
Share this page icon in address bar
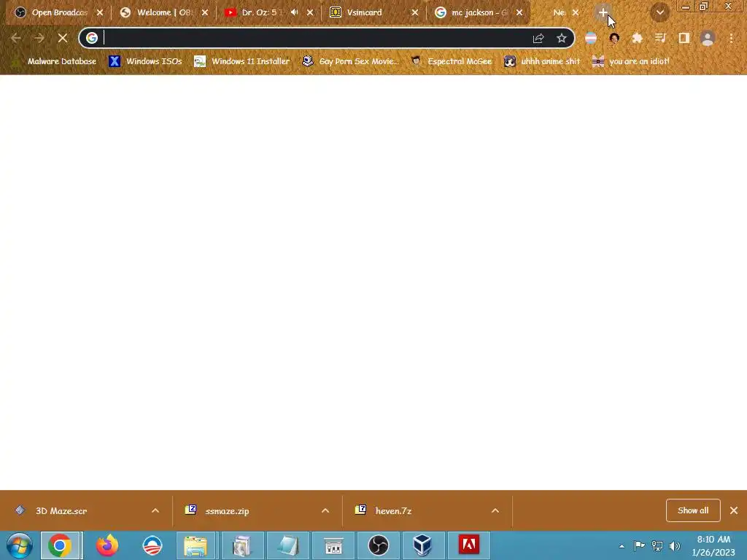[x=538, y=38]
